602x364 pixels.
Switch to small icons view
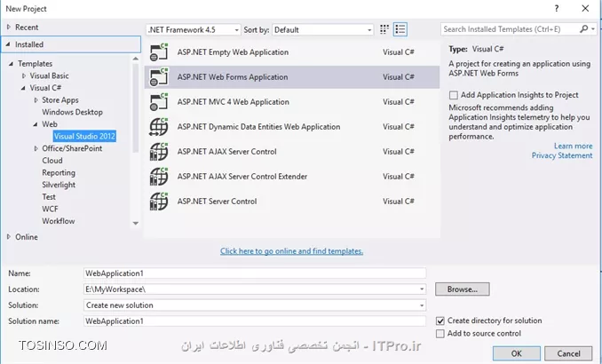[384, 29]
